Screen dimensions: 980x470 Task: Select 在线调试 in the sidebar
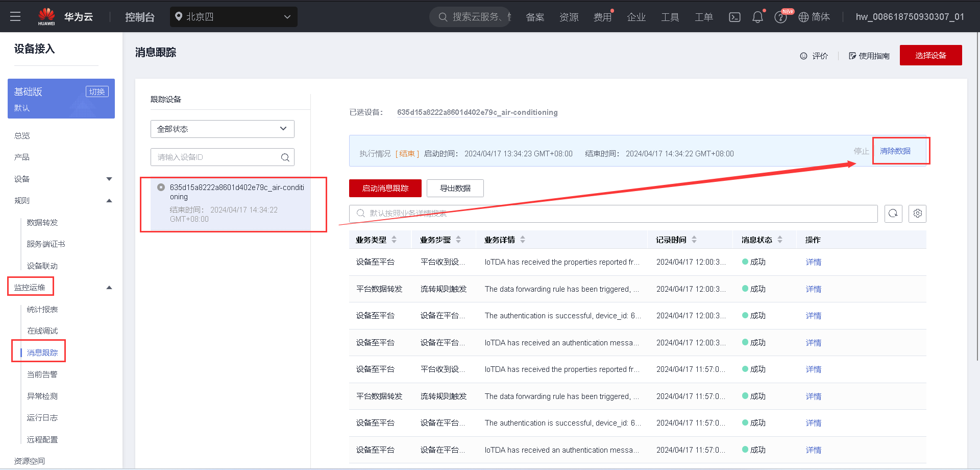43,330
